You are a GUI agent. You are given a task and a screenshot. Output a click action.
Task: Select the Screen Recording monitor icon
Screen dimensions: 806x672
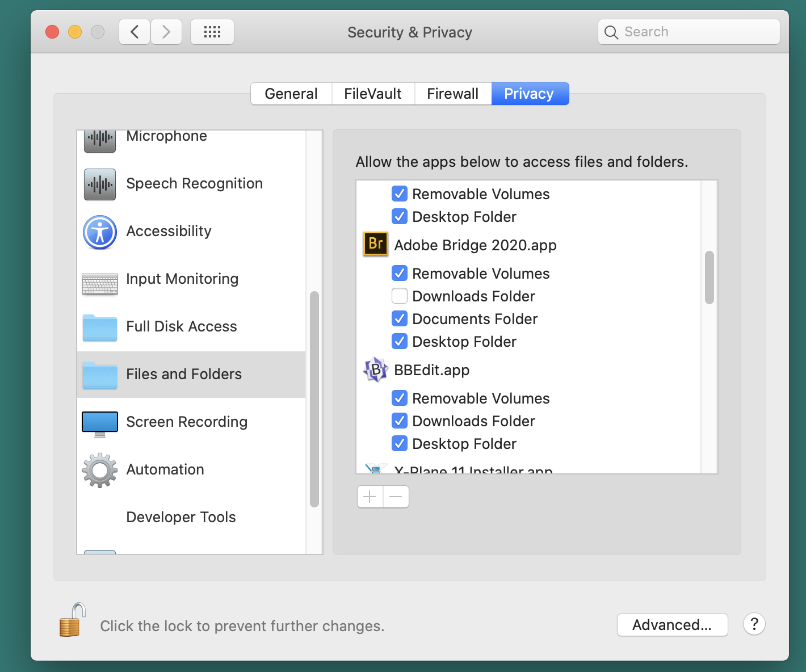click(x=100, y=424)
